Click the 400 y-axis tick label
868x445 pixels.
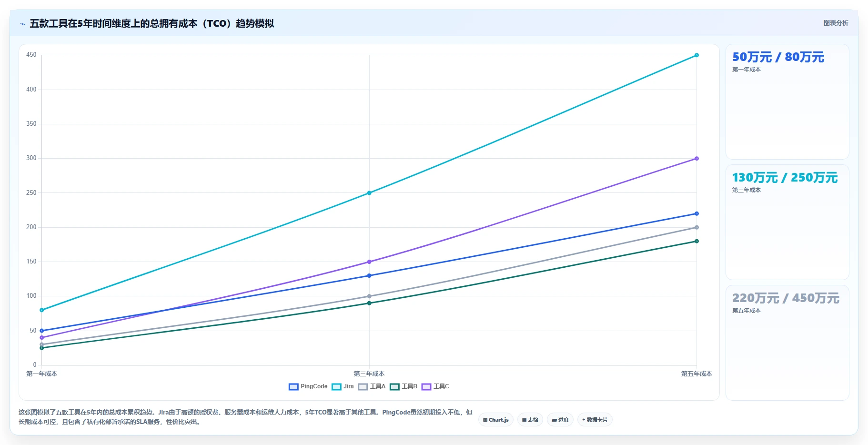coord(31,90)
